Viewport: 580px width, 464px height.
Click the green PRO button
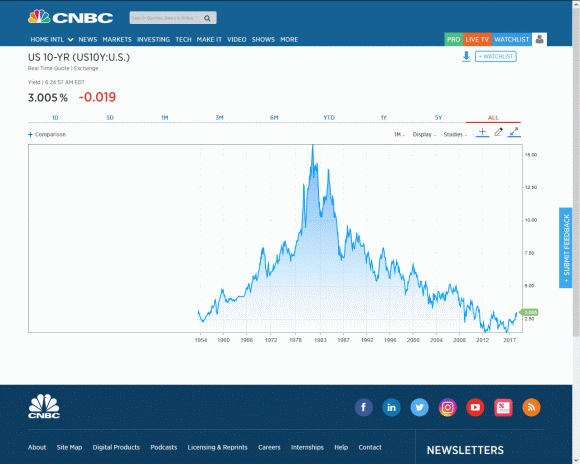[453, 39]
